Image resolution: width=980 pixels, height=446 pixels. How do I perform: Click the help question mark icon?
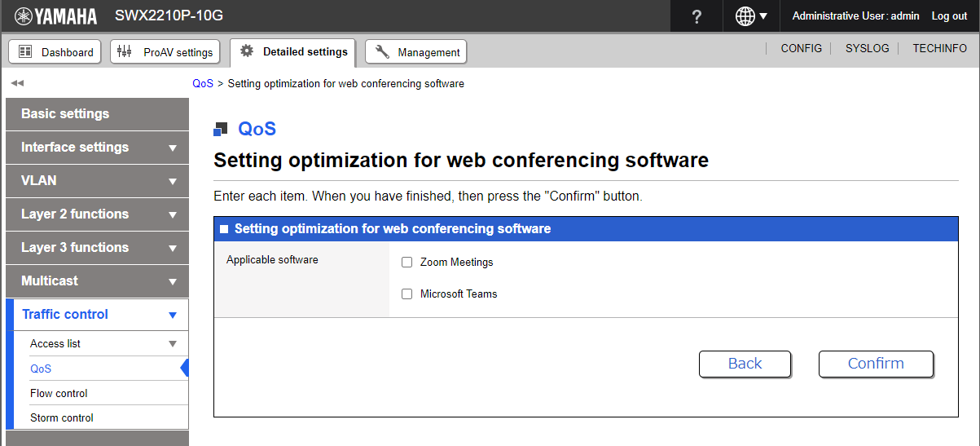696,16
